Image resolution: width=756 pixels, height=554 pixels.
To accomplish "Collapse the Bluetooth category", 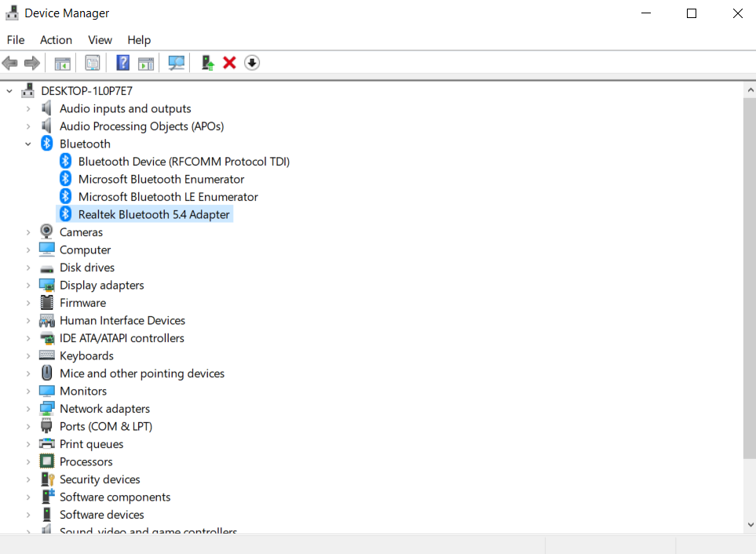I will (28, 144).
